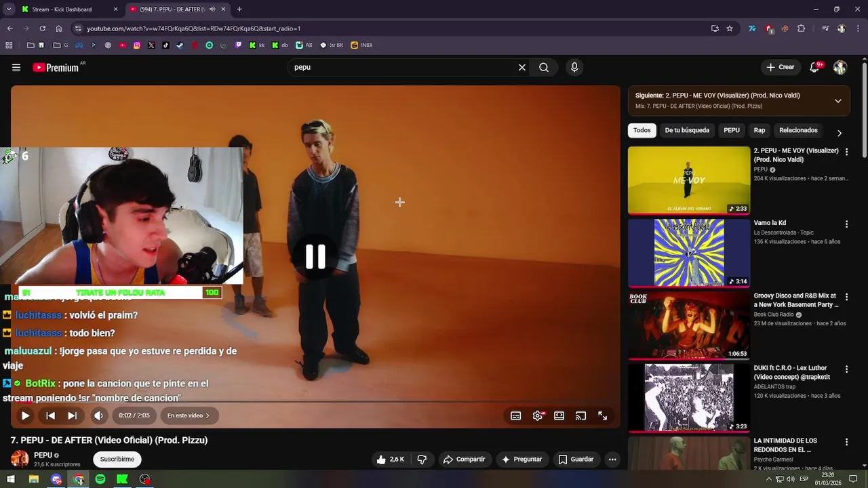Like the video with 2,6 K likes
The height and width of the screenshot is (488, 868).
tap(390, 459)
